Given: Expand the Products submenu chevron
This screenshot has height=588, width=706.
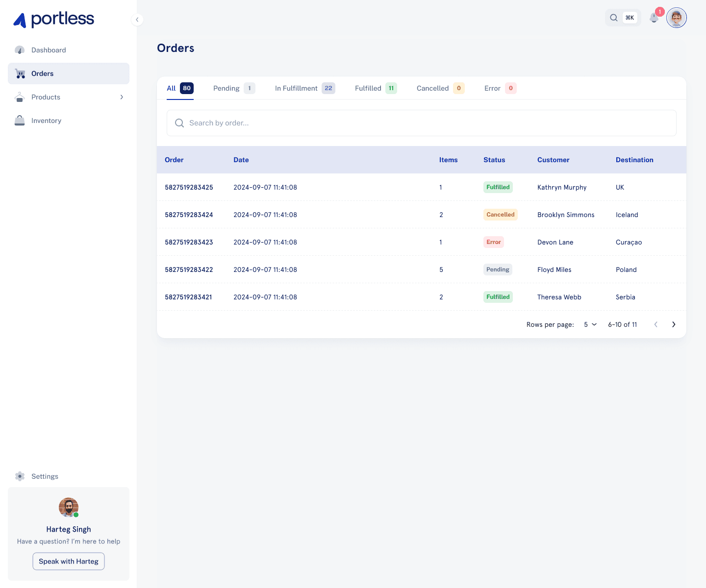Looking at the screenshot, I should (122, 97).
